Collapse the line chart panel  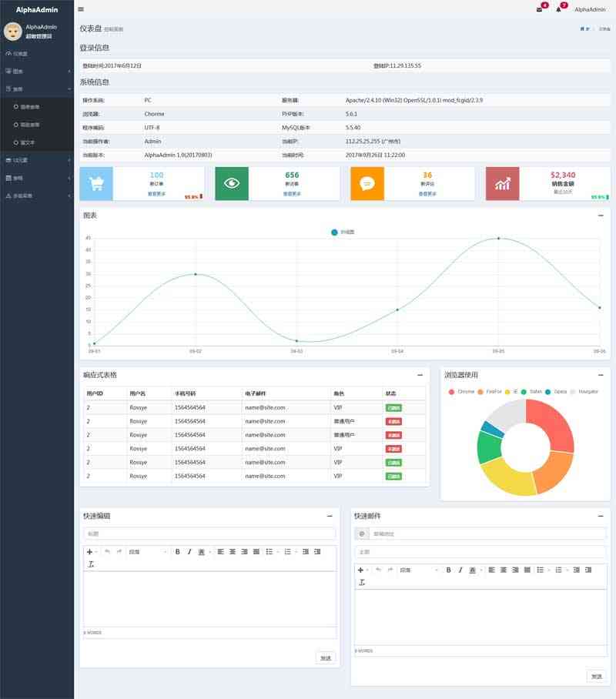[x=601, y=216]
